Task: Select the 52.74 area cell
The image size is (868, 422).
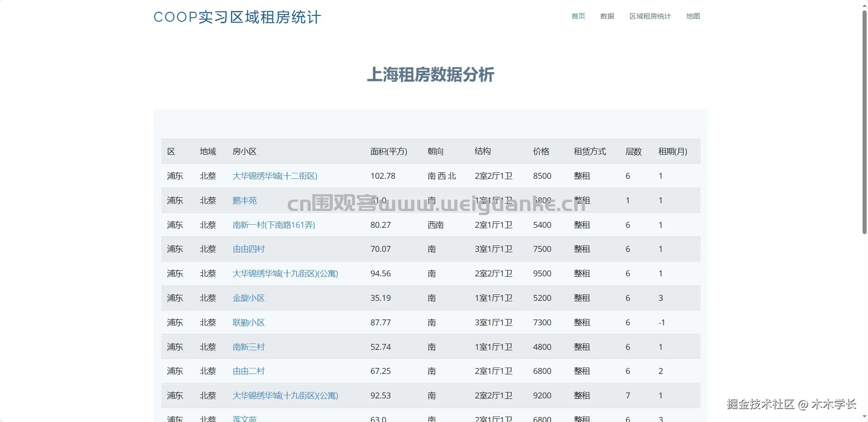Action: coord(380,347)
